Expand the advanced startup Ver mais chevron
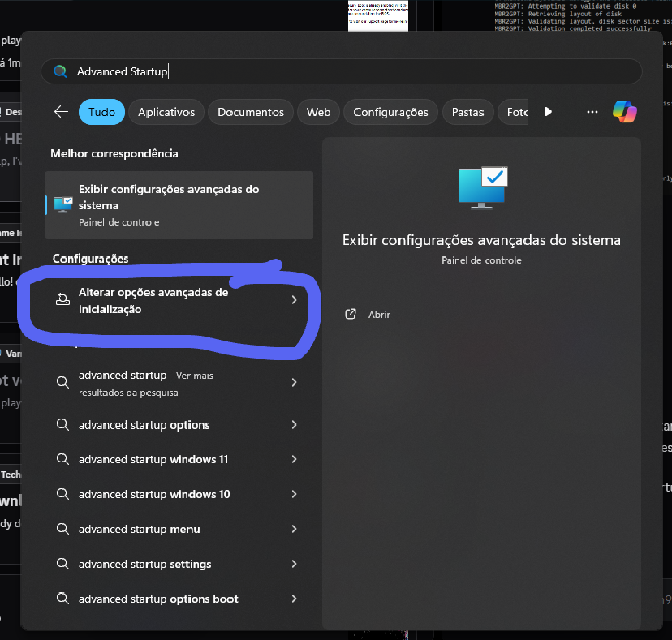The image size is (672, 640). (294, 383)
